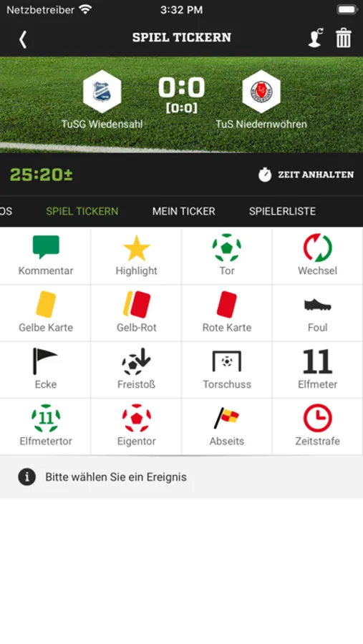This screenshot has width=363, height=644.
Task: Tap the Gelbe Karte icon
Action: point(45,313)
